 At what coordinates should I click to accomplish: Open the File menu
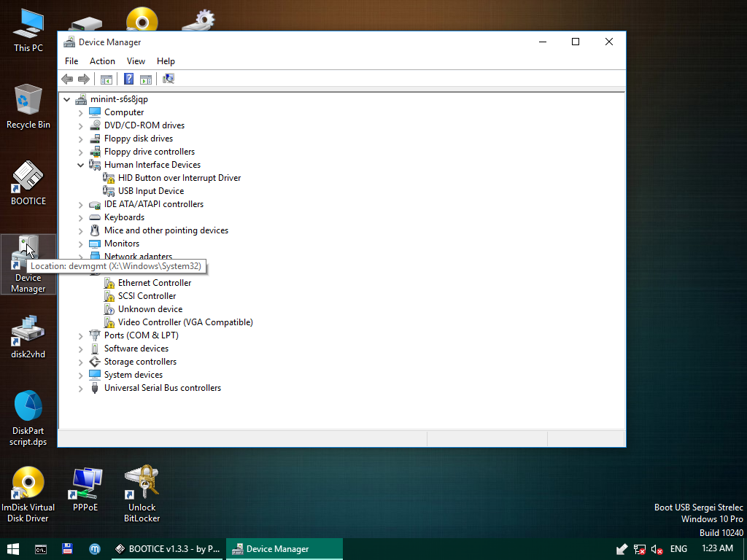(x=71, y=61)
